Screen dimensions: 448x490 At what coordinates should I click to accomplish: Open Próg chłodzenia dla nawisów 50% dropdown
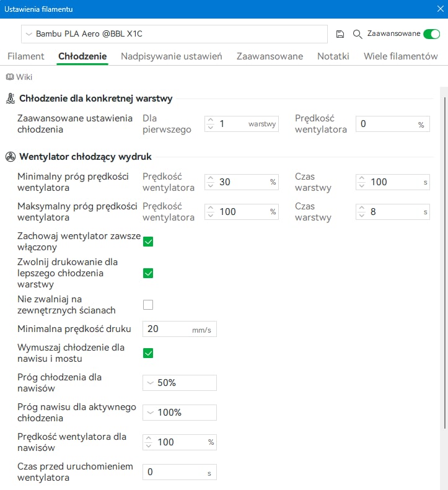pos(180,383)
